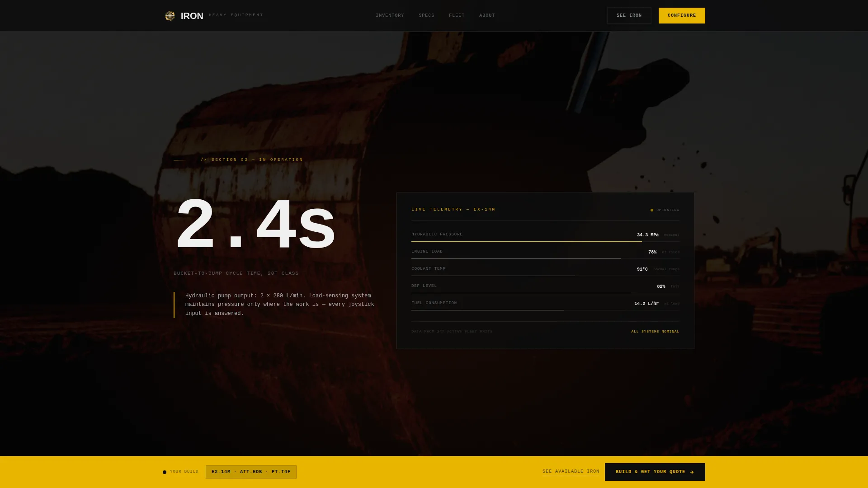Screen dimensions: 868x488
Task: Click the HYDRAULIC PRESSURE label
Action: (437, 235)
